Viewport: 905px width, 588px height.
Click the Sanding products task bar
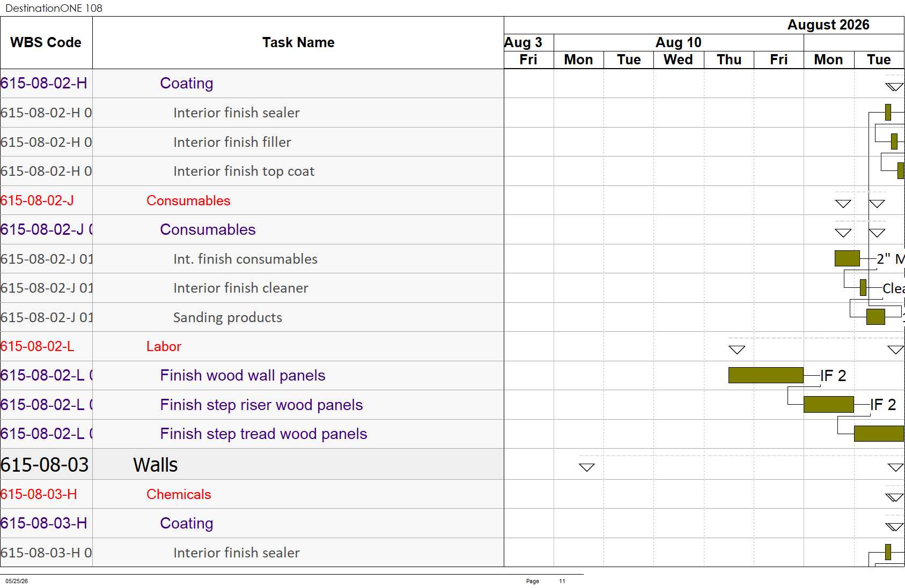(x=875, y=317)
